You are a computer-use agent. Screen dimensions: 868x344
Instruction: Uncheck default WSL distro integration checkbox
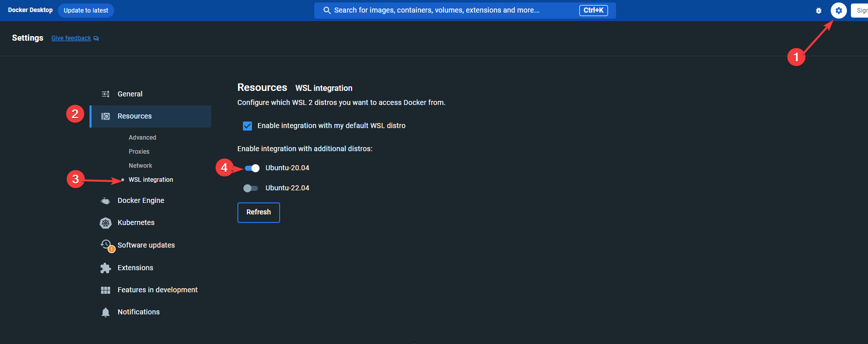[247, 126]
